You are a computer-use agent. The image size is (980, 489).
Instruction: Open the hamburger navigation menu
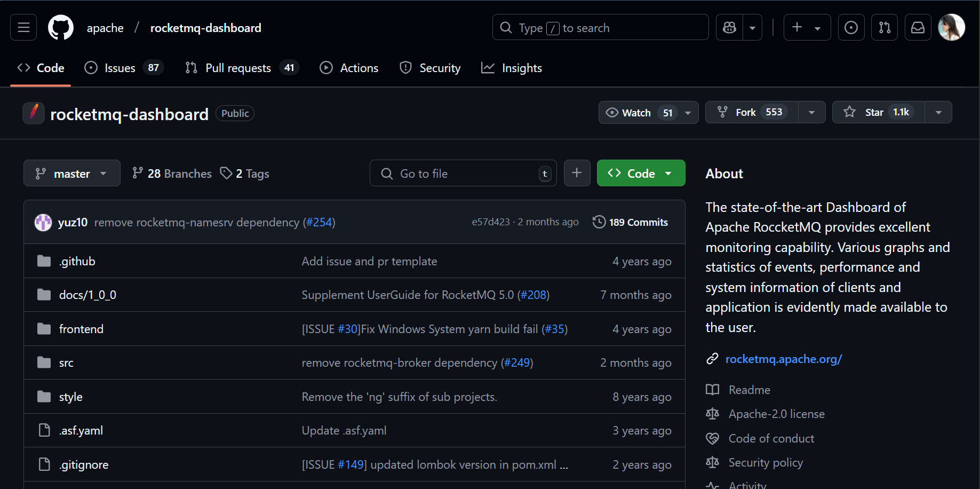(23, 27)
